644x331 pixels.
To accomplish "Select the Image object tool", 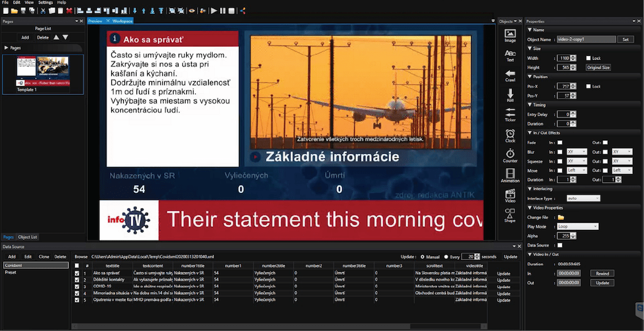I will [510, 36].
